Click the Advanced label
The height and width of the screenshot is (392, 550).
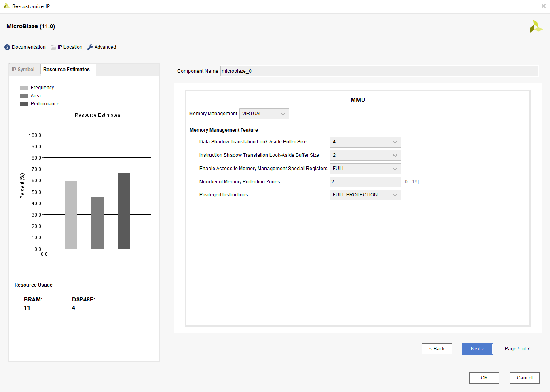click(105, 47)
